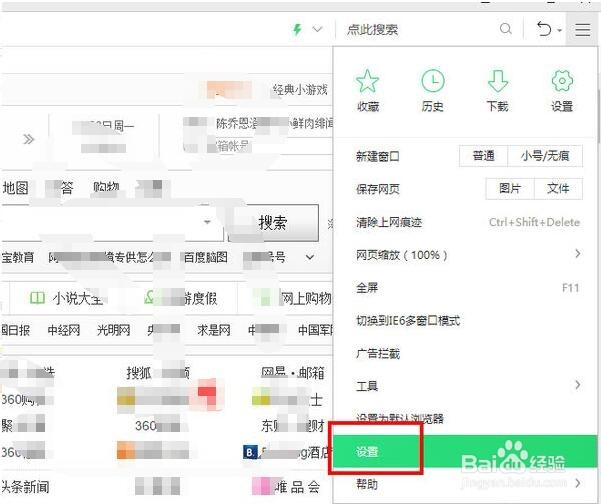The height and width of the screenshot is (504, 601).
Task: Open 广告拦截 menu item
Action: pyautogui.click(x=466, y=353)
